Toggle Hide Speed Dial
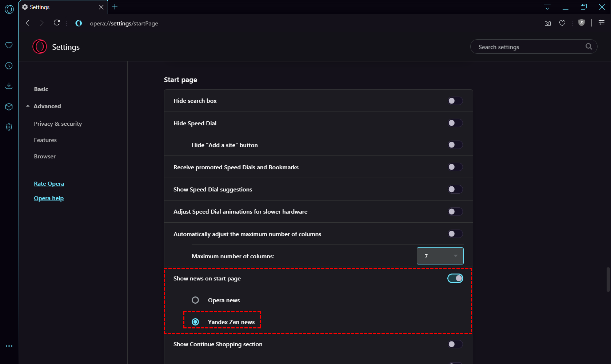 tap(455, 123)
